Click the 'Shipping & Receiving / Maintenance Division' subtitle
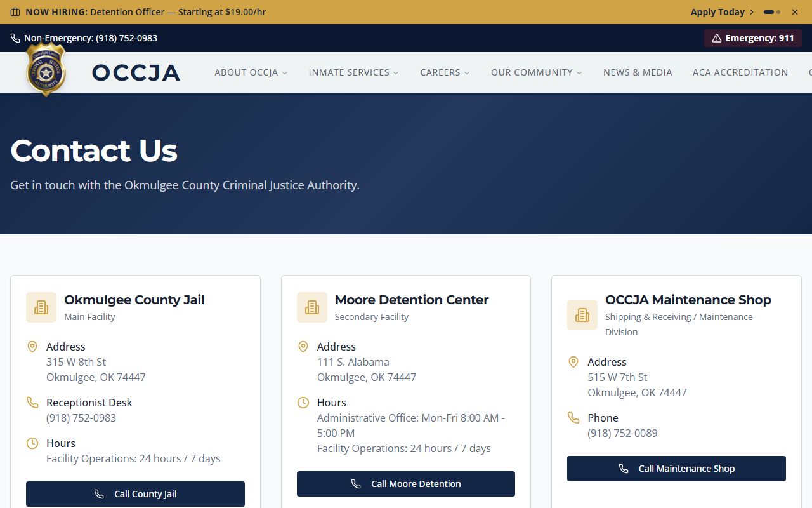The image size is (812, 508). (679, 324)
